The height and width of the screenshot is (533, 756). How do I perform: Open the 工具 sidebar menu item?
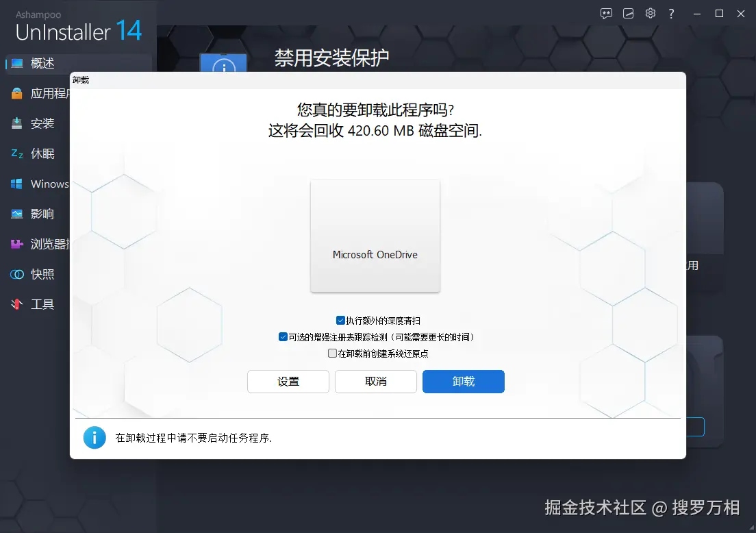coord(42,304)
